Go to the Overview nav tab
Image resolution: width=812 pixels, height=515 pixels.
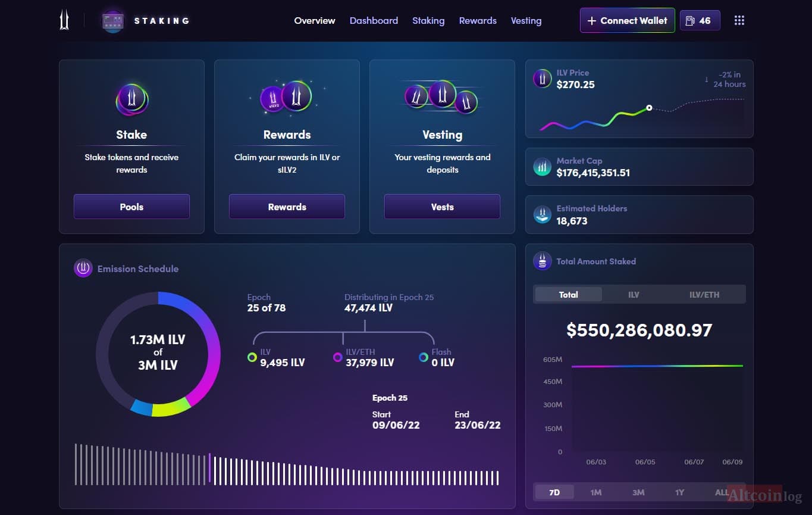coord(315,20)
